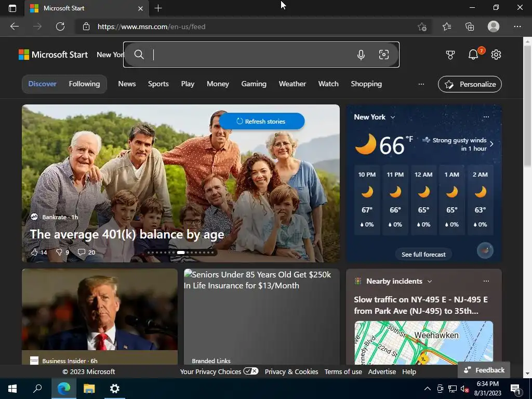Click the browser address bar URL
This screenshot has height=399, width=532.
coord(151,26)
